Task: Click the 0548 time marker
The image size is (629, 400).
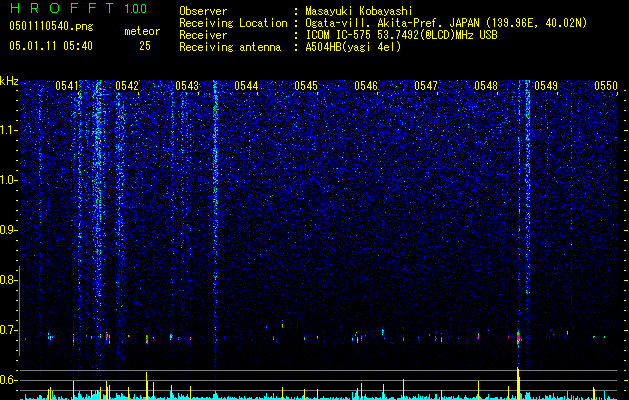Action: click(x=486, y=86)
